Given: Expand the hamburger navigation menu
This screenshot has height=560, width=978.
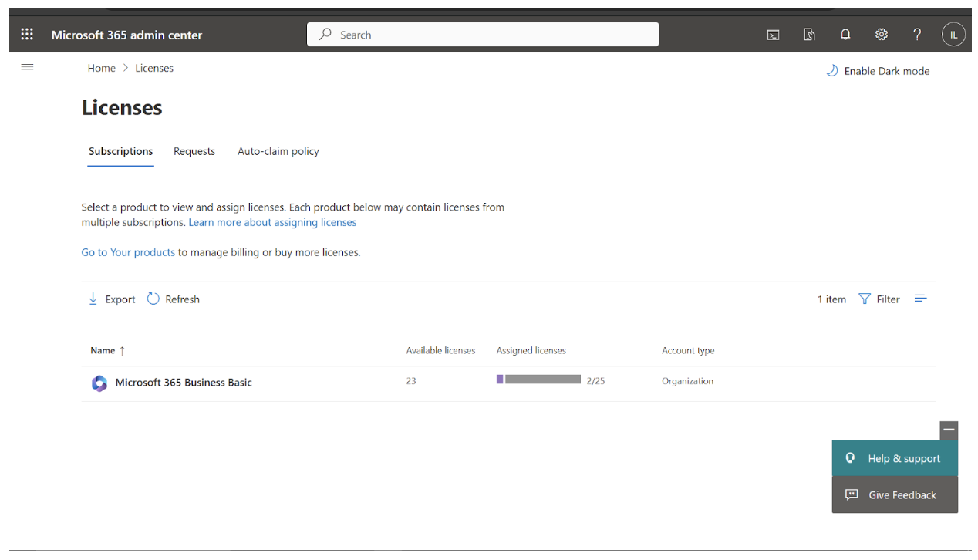Looking at the screenshot, I should coord(27,67).
